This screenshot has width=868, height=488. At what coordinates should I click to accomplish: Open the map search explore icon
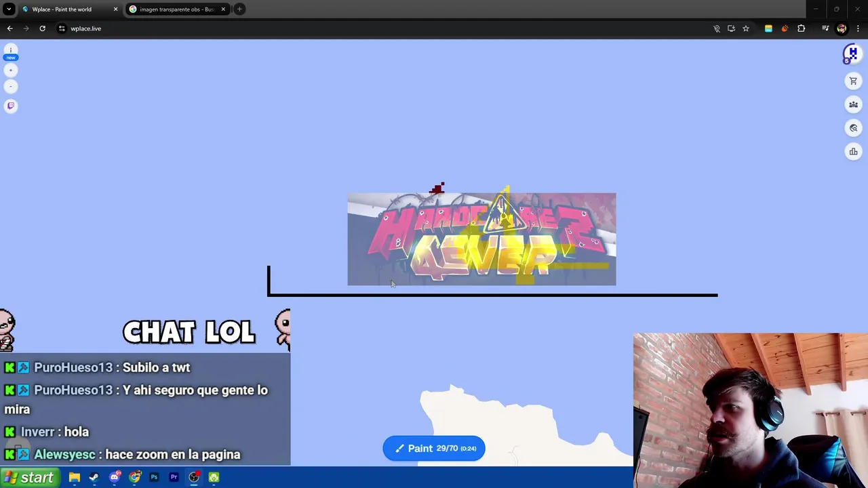tap(853, 128)
